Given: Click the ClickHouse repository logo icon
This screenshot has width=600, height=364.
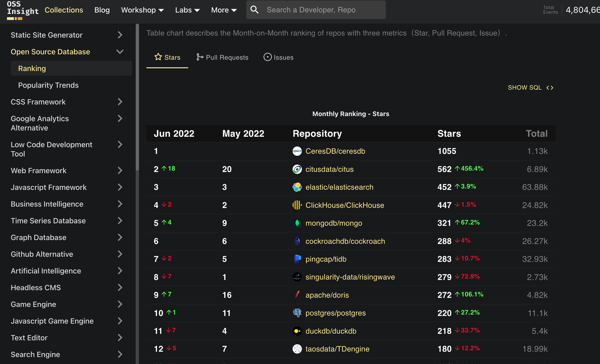Looking at the screenshot, I should [x=297, y=205].
